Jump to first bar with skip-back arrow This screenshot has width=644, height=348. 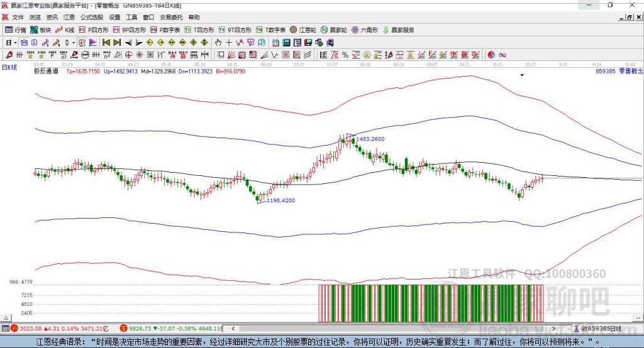coord(106,43)
